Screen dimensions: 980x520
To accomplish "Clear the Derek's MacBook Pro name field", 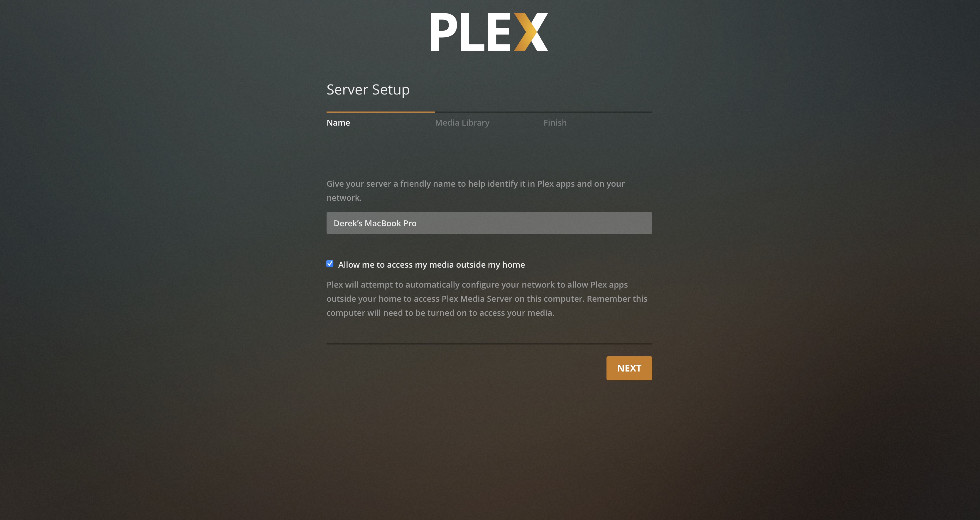I will click(x=489, y=223).
